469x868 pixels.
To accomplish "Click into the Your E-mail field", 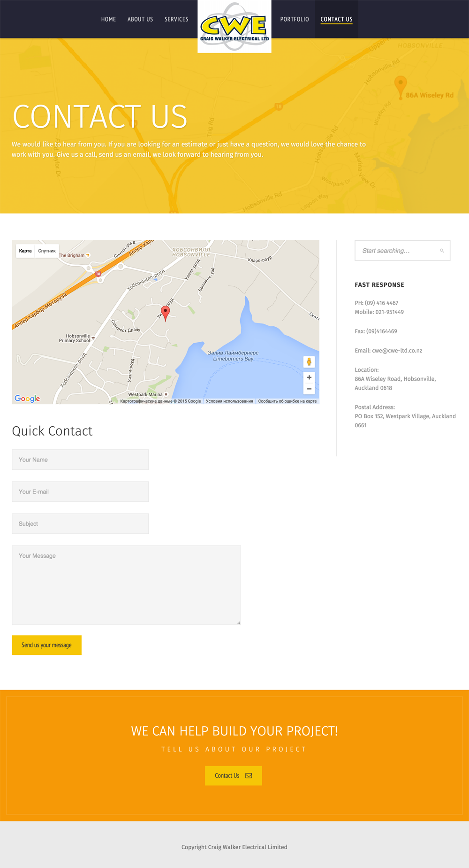I will pyautogui.click(x=80, y=492).
